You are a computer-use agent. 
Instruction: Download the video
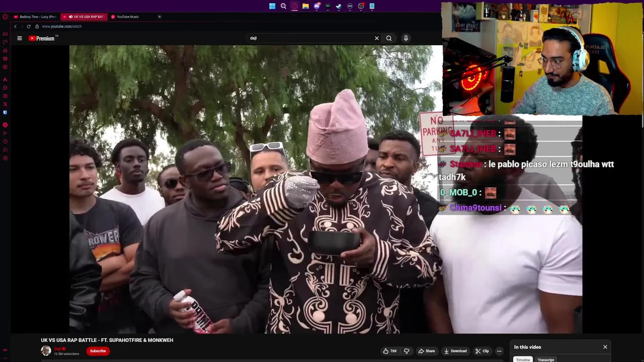pos(455,351)
